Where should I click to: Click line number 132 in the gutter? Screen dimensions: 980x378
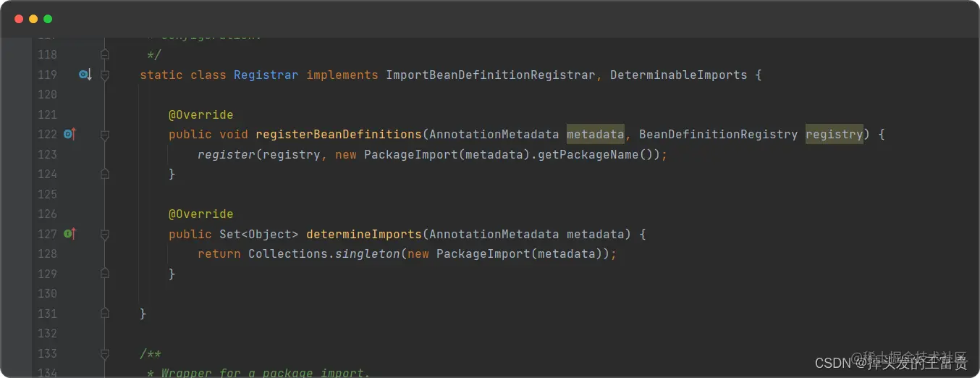coord(47,333)
